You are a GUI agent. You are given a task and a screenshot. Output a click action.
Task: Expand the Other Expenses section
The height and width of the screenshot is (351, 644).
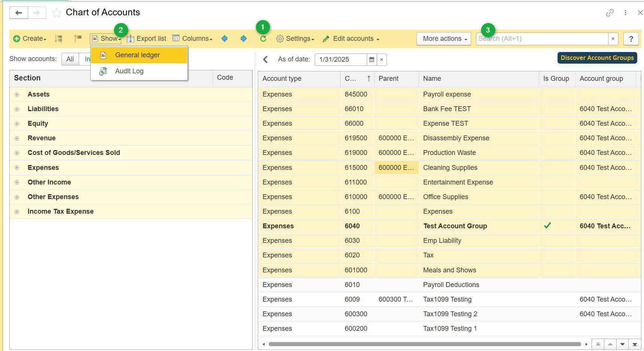(x=17, y=197)
